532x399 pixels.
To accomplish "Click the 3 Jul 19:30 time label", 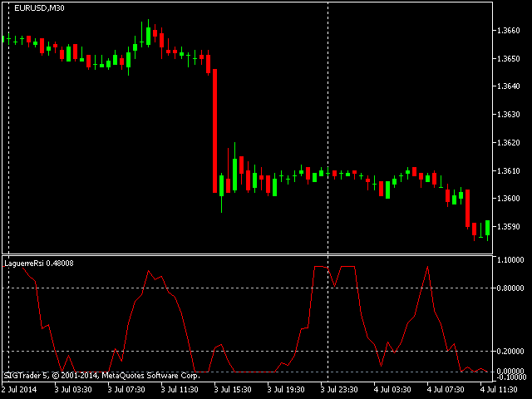I will point(286,390).
